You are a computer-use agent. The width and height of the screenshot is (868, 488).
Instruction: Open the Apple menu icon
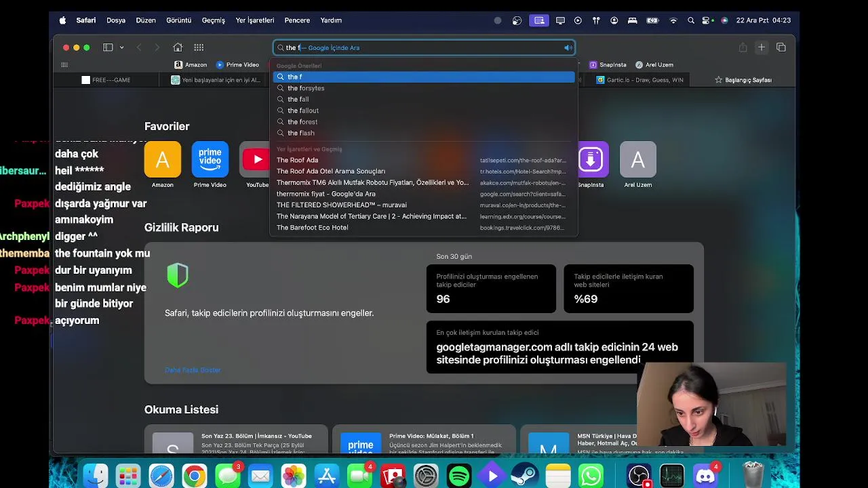pos(62,20)
